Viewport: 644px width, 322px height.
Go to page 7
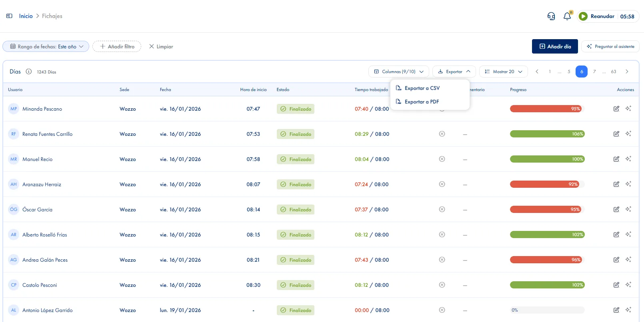594,72
